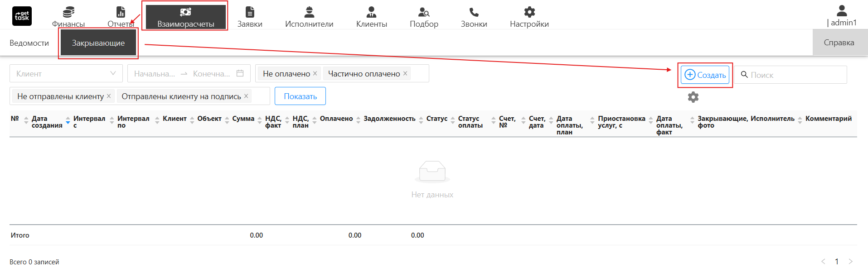The image size is (868, 277).
Task: Select the Закрывающие tab
Action: [98, 43]
